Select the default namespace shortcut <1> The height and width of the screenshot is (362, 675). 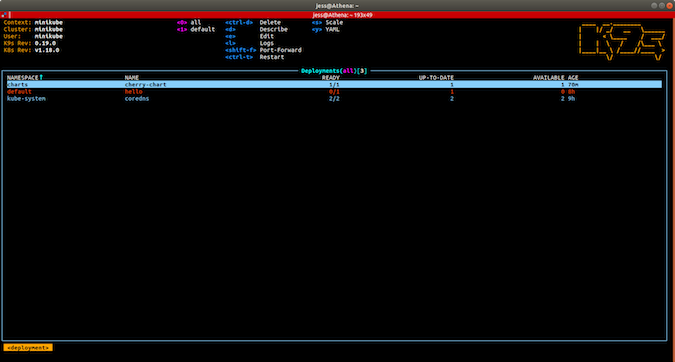[196, 29]
